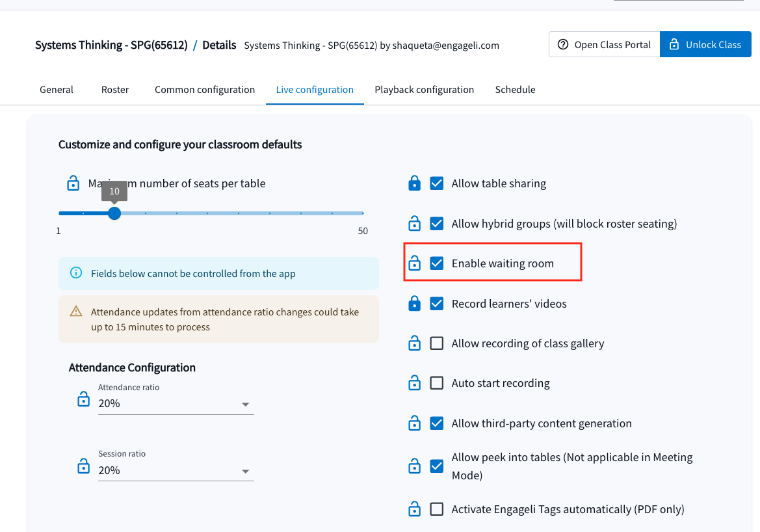
Task: Click lock icon beside seats per table
Action: 73,183
